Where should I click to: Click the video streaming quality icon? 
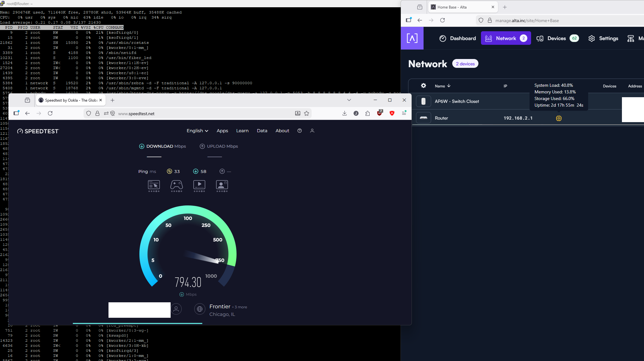[x=199, y=185]
